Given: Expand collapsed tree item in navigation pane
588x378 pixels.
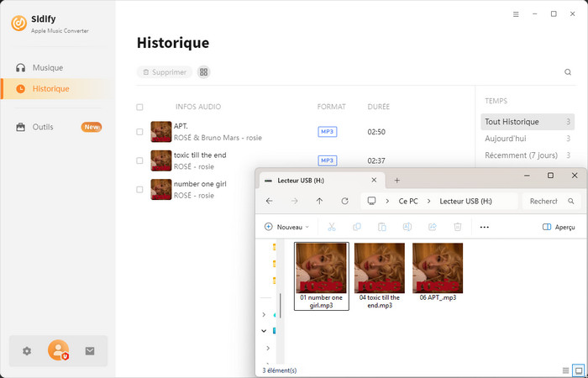Looking at the screenshot, I should [264, 314].
